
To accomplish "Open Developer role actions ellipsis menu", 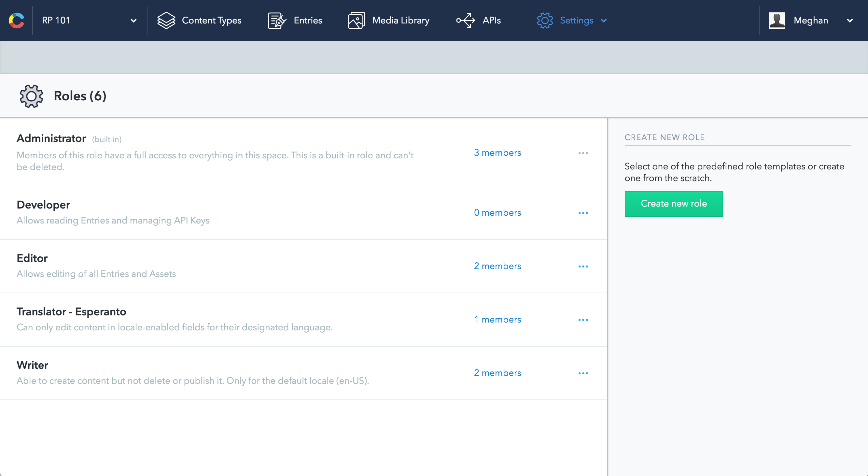I will point(583,213).
